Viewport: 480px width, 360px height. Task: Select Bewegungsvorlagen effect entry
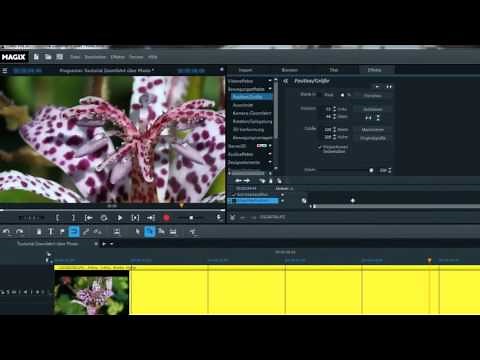pyautogui.click(x=252, y=138)
